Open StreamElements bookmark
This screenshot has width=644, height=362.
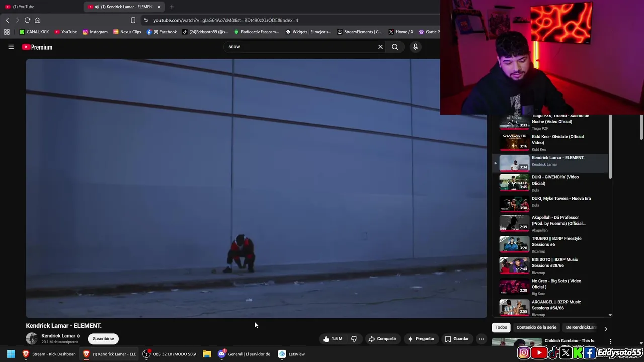359,32
